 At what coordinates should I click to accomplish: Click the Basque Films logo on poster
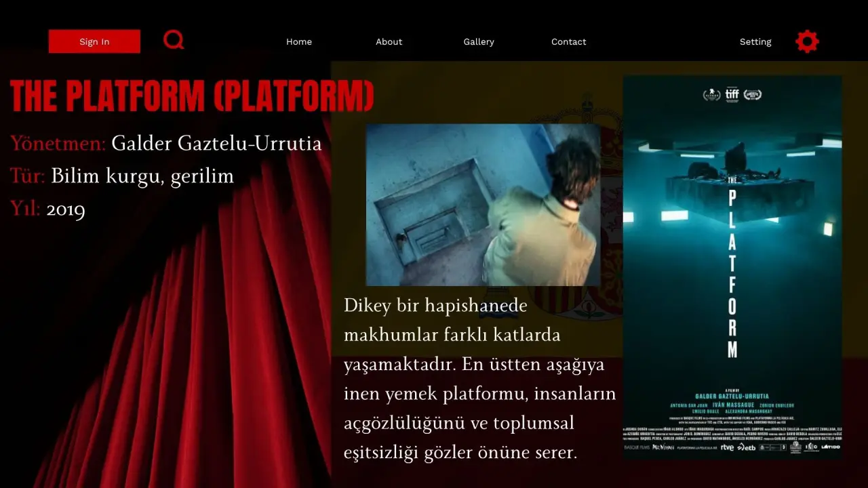(637, 447)
